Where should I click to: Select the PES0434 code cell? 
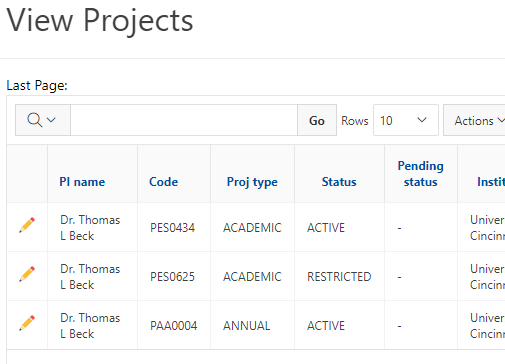click(172, 228)
